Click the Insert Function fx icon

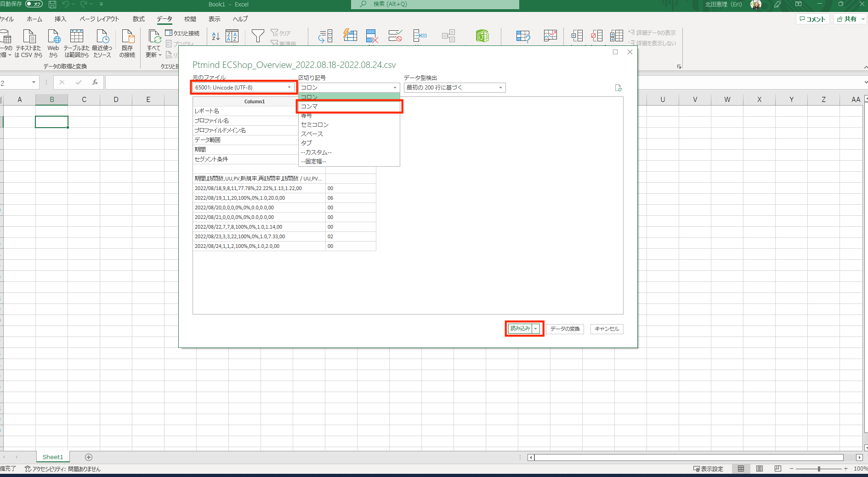pyautogui.click(x=95, y=82)
